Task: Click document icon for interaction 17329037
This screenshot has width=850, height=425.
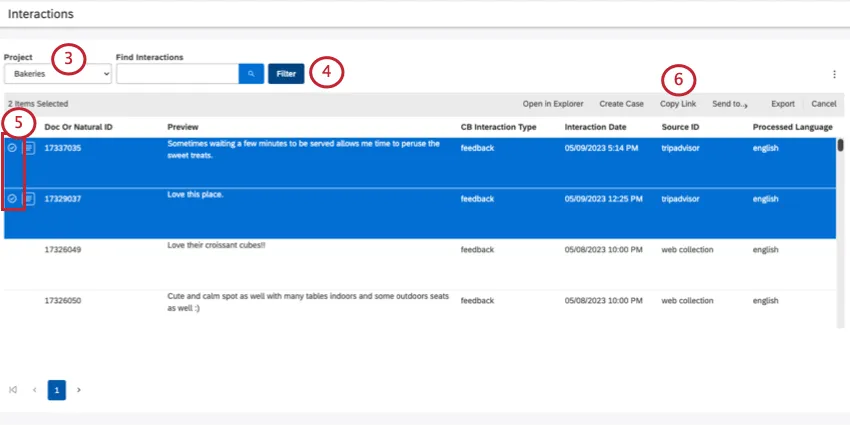Action: [29, 199]
